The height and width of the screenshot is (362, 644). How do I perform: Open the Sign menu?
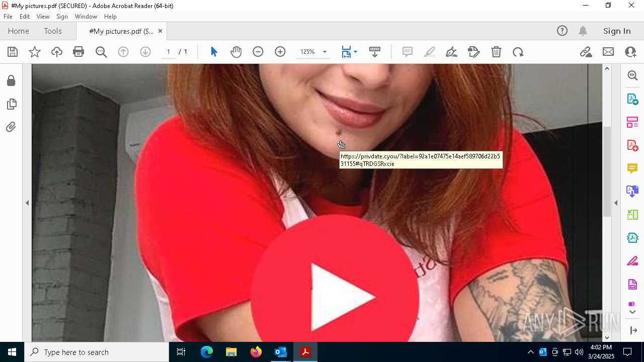(x=62, y=17)
